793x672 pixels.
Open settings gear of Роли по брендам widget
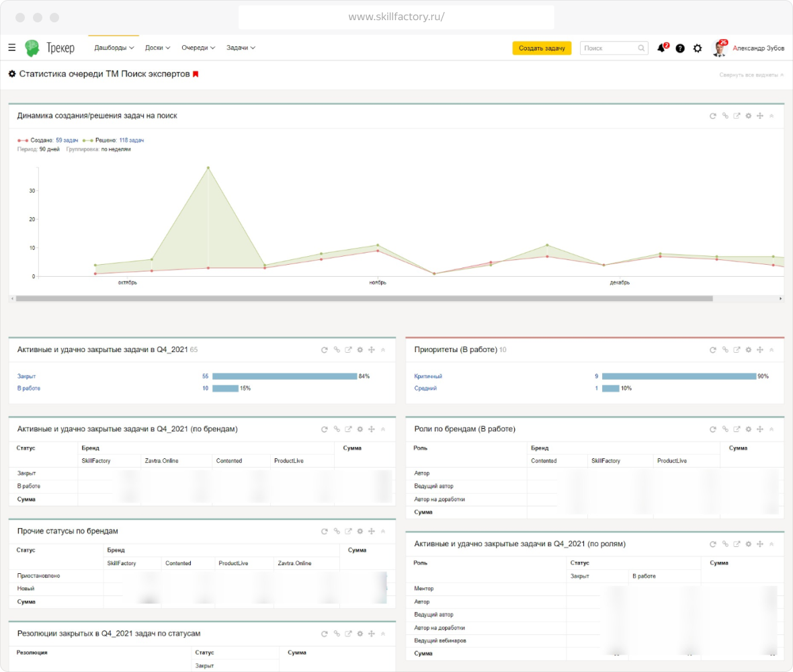coord(749,429)
